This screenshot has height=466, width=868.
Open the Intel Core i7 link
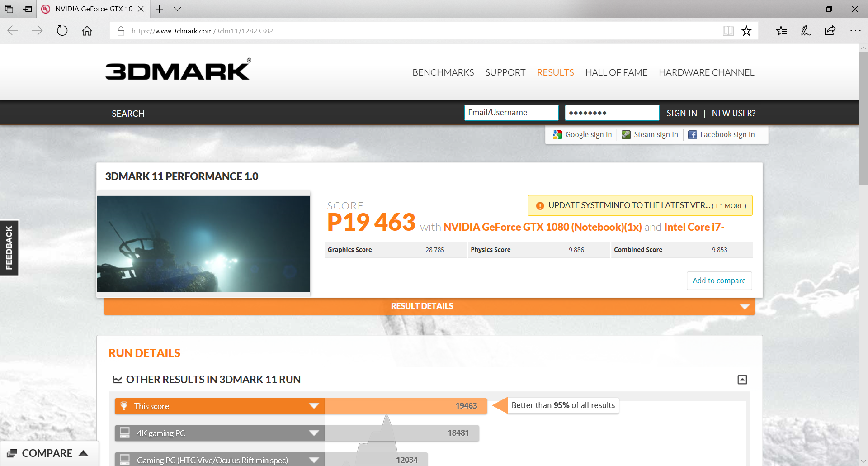pyautogui.click(x=694, y=227)
